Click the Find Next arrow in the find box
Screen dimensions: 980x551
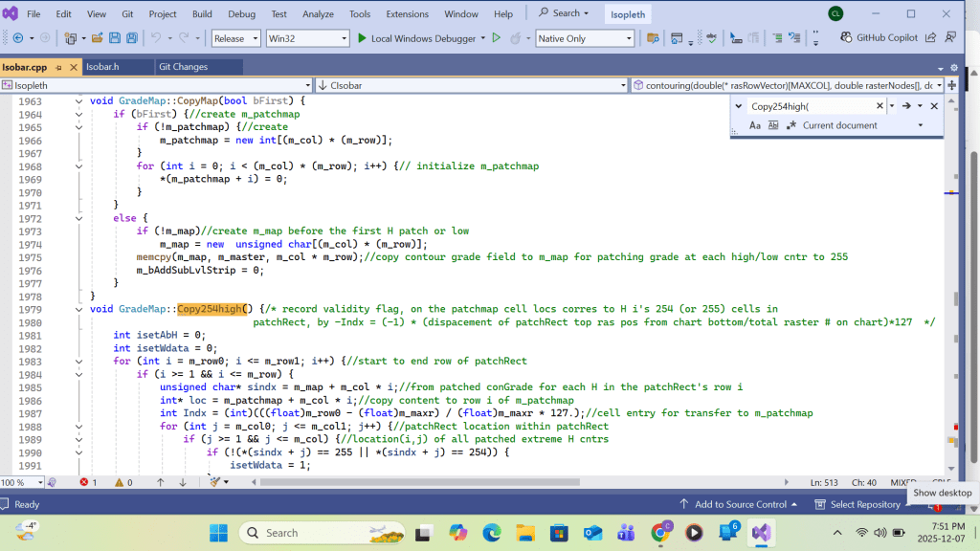905,106
